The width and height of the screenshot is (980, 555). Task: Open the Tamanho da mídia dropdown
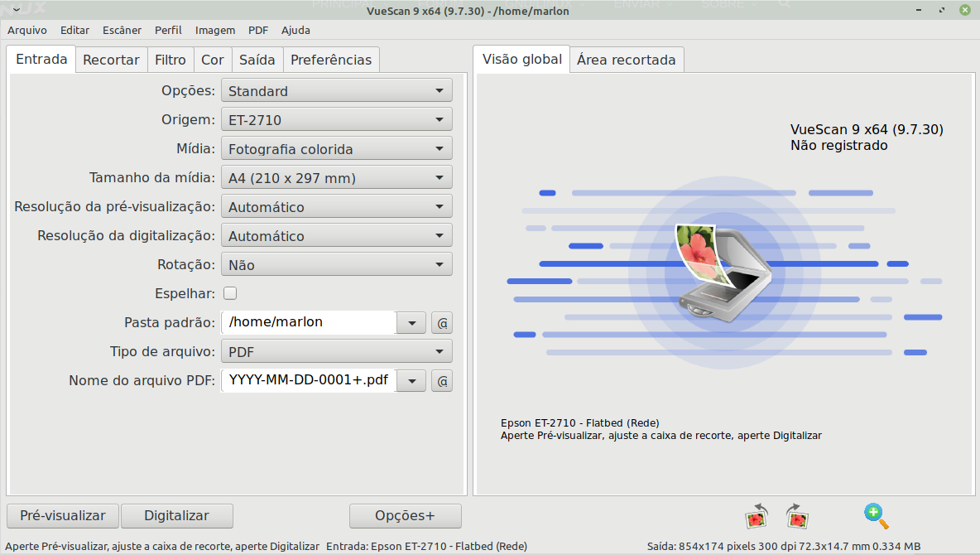click(336, 178)
